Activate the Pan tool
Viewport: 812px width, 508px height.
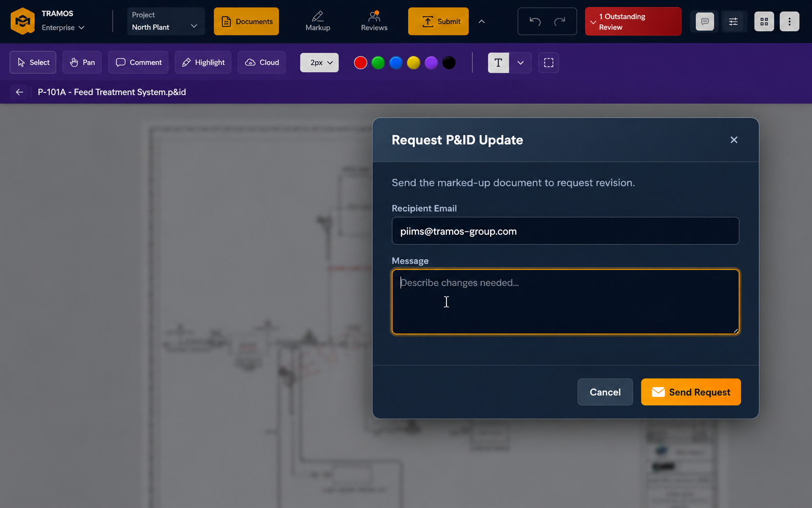pyautogui.click(x=82, y=62)
